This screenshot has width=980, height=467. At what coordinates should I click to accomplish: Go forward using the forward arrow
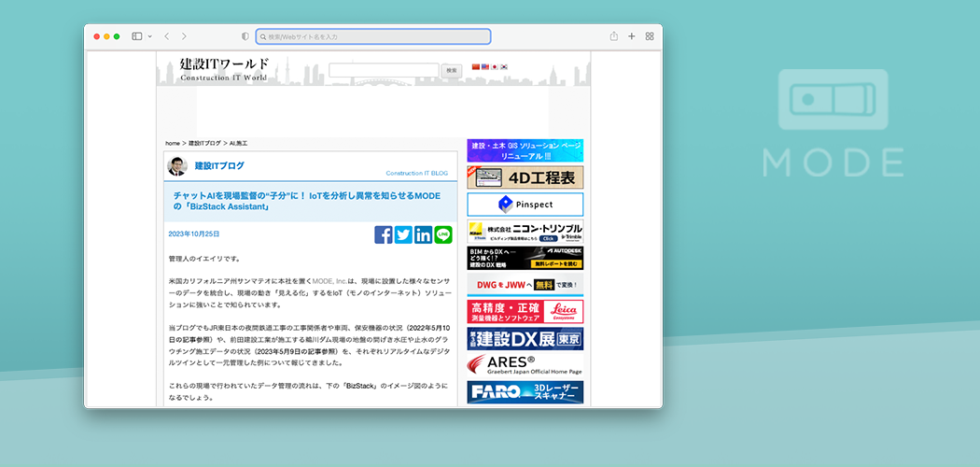tap(184, 36)
